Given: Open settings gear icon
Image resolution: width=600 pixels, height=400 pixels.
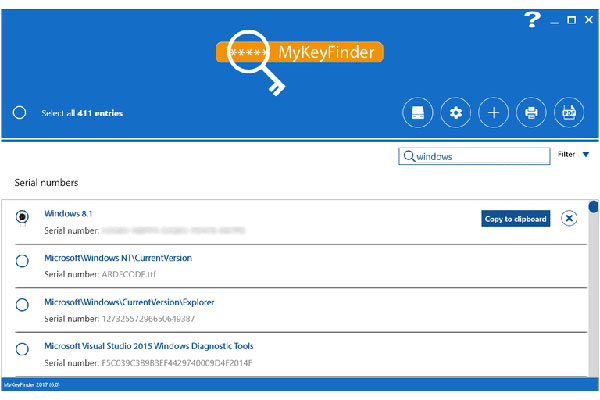Looking at the screenshot, I should (455, 113).
